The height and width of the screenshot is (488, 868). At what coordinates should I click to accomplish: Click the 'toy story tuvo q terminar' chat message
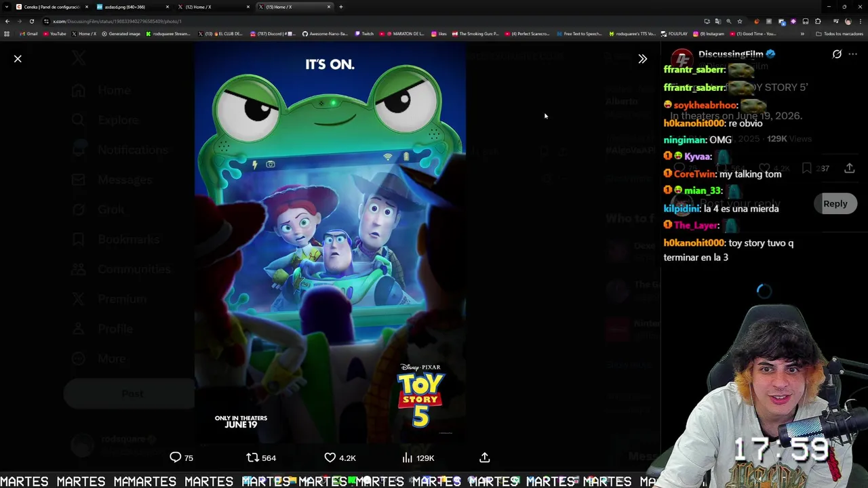(x=728, y=250)
